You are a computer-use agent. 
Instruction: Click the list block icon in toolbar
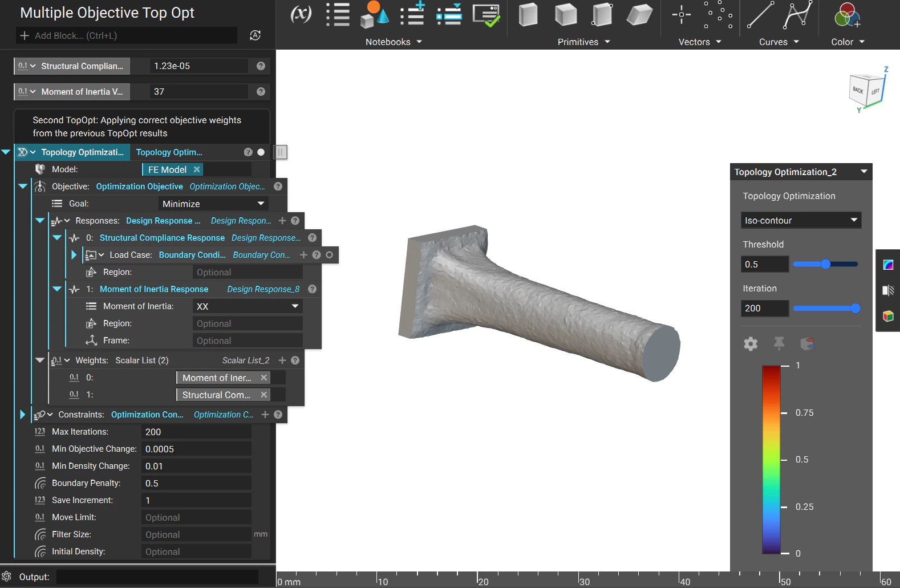tap(338, 14)
